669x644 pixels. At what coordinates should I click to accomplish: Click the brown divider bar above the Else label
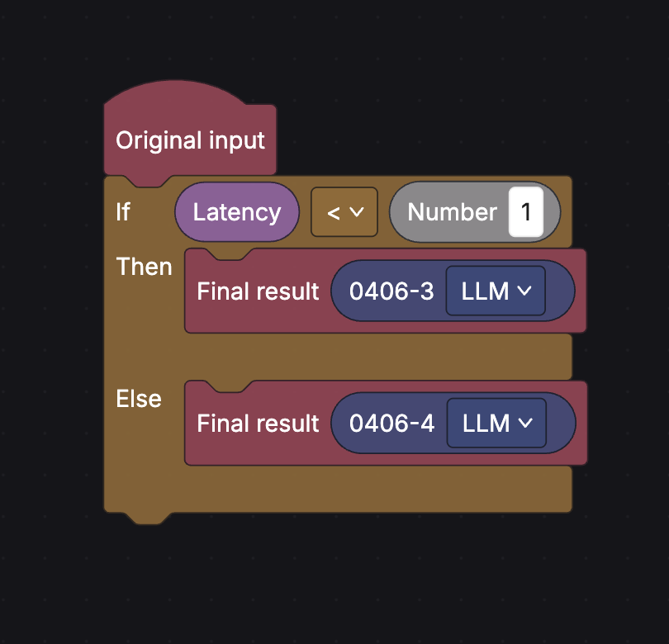[x=372, y=357]
